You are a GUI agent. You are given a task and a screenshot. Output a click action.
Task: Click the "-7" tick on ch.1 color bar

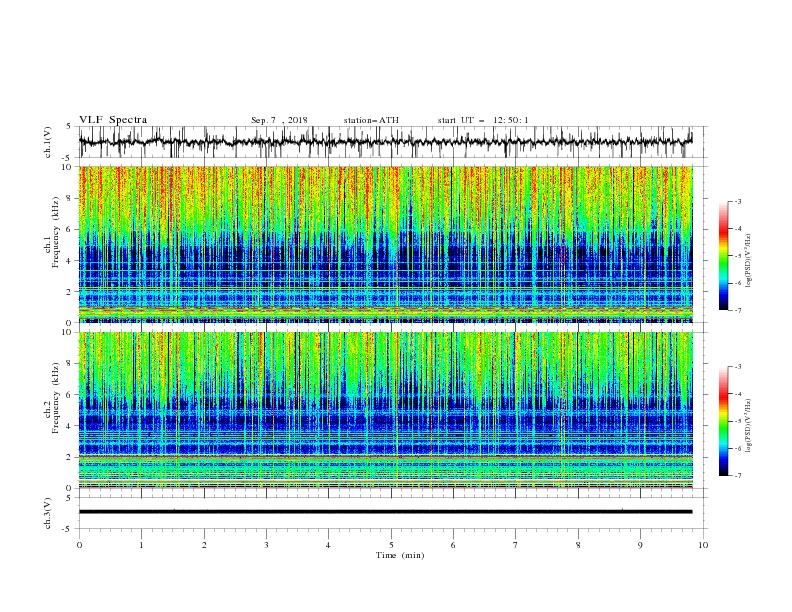[x=738, y=310]
